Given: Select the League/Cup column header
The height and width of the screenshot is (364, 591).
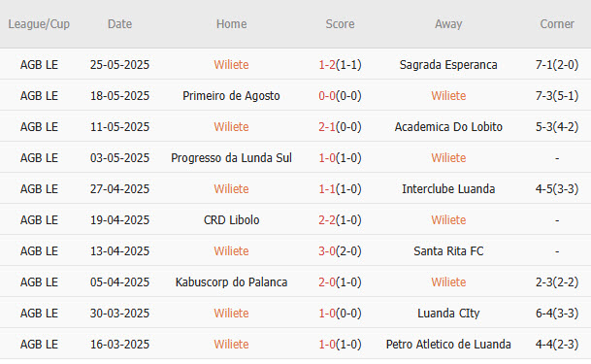Looking at the screenshot, I should pos(39,24).
